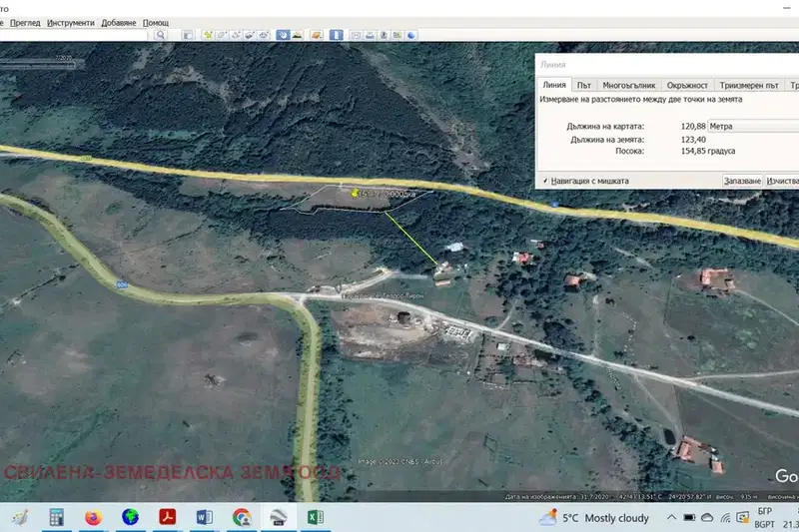Click the 120,88 map length value
799x532 pixels.
click(x=693, y=126)
